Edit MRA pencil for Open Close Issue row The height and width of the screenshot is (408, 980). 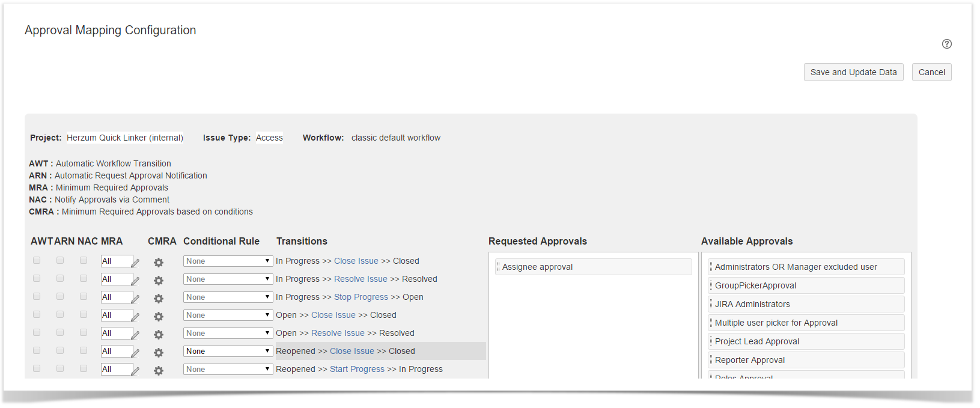click(x=135, y=317)
